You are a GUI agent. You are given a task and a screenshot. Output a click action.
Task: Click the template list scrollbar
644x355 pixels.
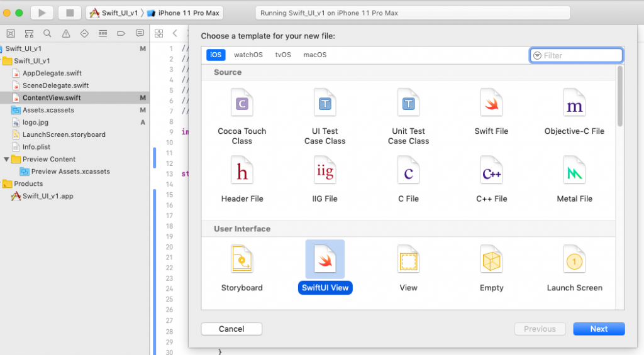click(619, 96)
